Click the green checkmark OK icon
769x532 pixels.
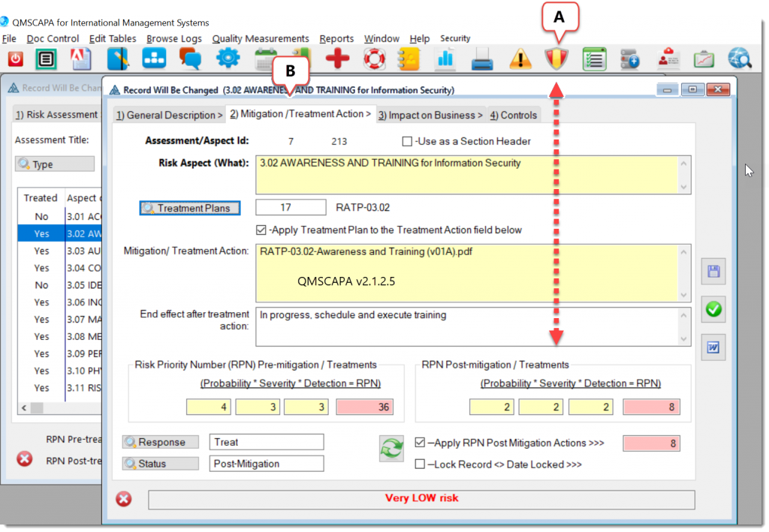pyautogui.click(x=713, y=309)
